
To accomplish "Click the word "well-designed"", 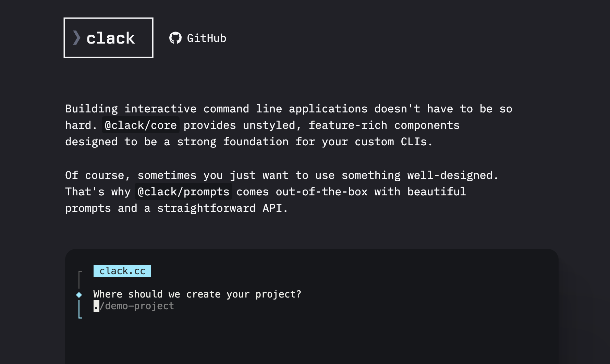I will (x=450, y=175).
